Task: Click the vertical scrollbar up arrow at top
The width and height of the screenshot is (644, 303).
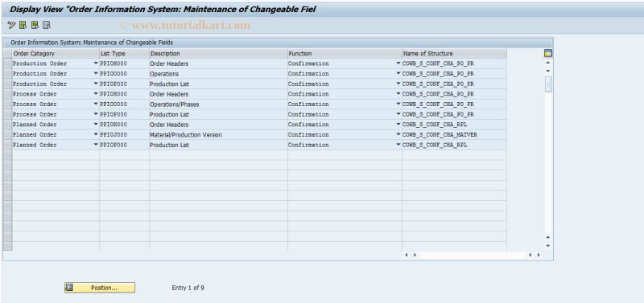Action: [x=548, y=63]
